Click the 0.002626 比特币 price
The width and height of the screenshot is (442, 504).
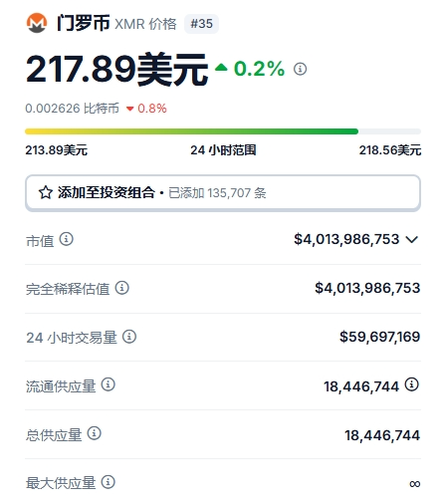[x=72, y=109]
